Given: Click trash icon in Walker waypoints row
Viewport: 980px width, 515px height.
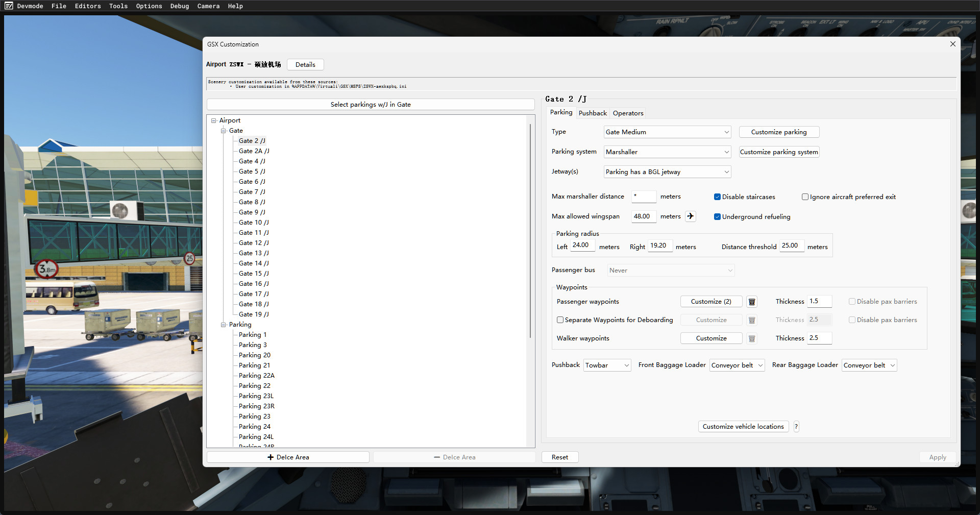Looking at the screenshot, I should [x=751, y=338].
